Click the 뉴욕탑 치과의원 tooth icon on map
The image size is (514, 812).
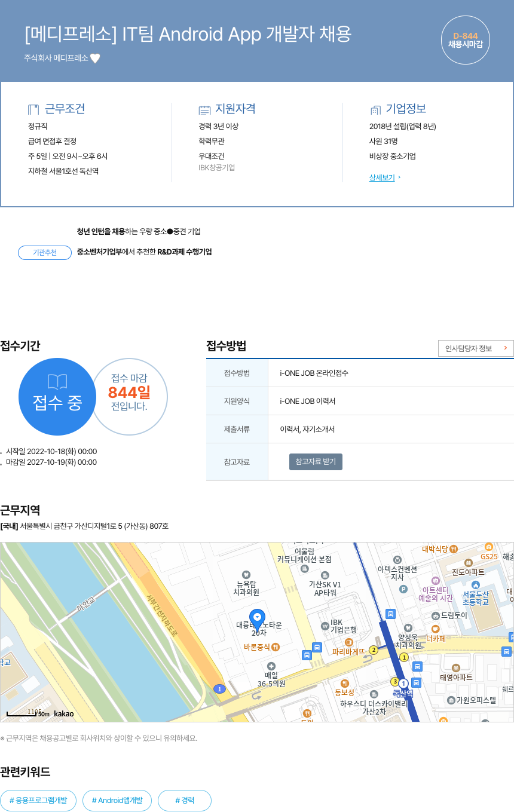click(246, 574)
